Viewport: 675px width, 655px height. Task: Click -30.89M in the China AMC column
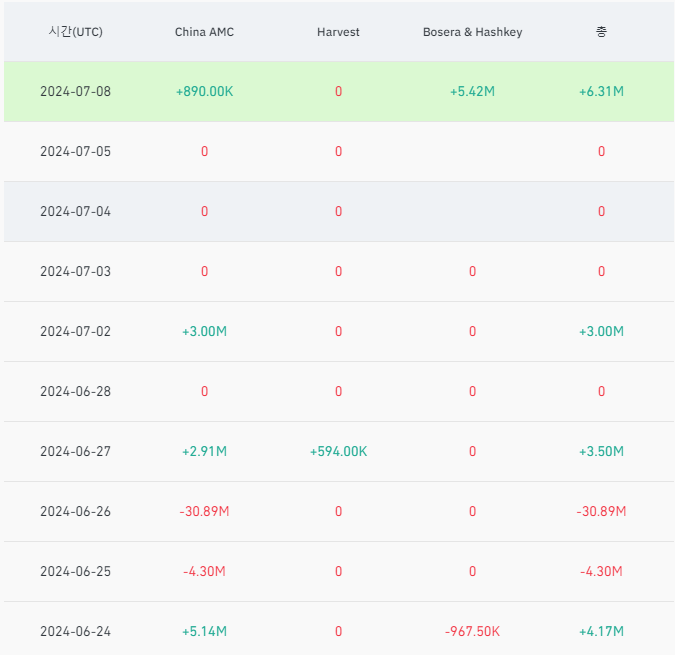pos(204,511)
